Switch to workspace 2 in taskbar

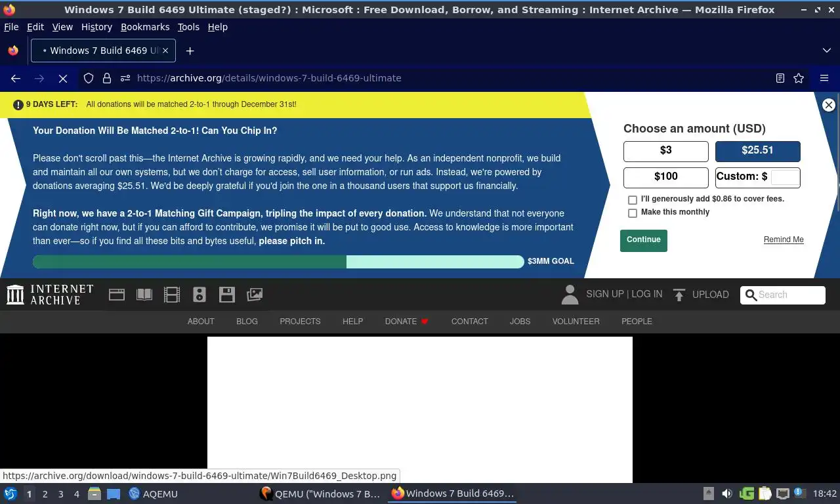tap(45, 494)
